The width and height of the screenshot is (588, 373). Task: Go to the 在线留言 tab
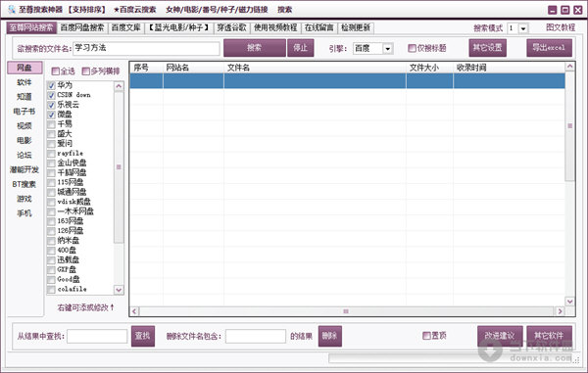click(x=318, y=27)
